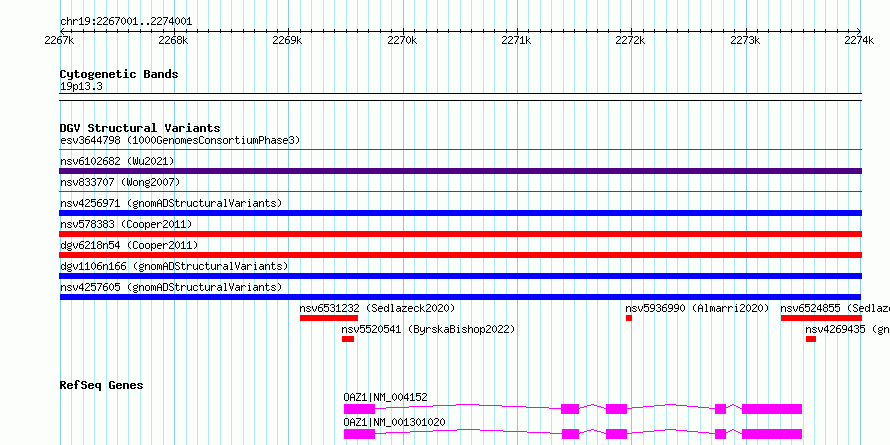Click the blue nsv4257605 variant bar
The width and height of the screenshot is (890, 445).
[460, 297]
